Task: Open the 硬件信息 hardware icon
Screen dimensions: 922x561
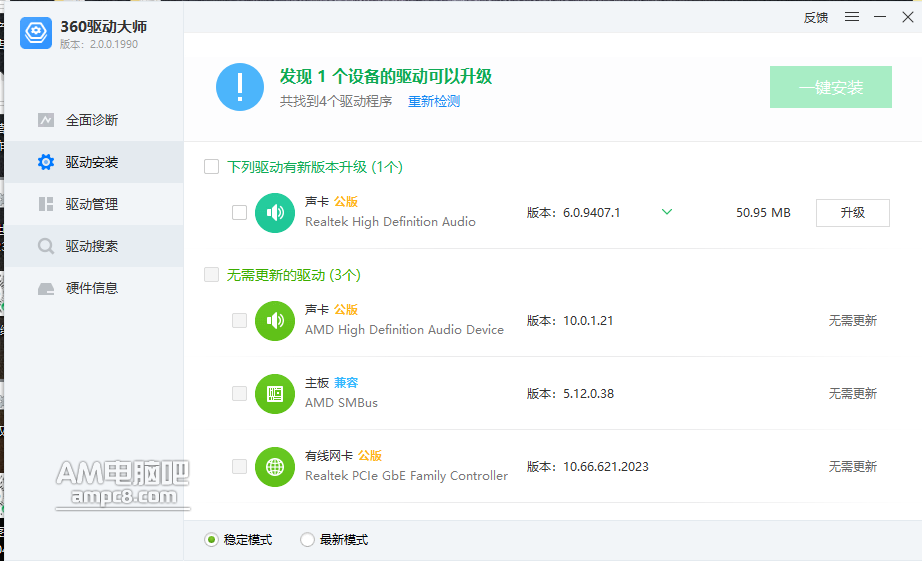Action: point(46,288)
